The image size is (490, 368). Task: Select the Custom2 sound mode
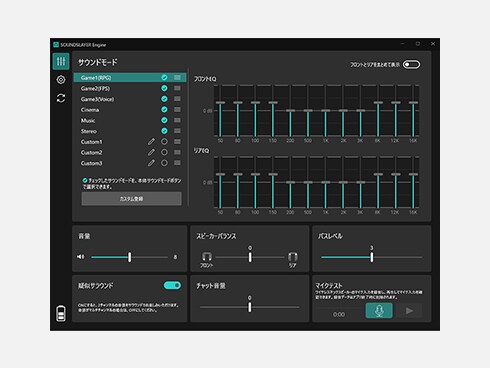pos(130,152)
